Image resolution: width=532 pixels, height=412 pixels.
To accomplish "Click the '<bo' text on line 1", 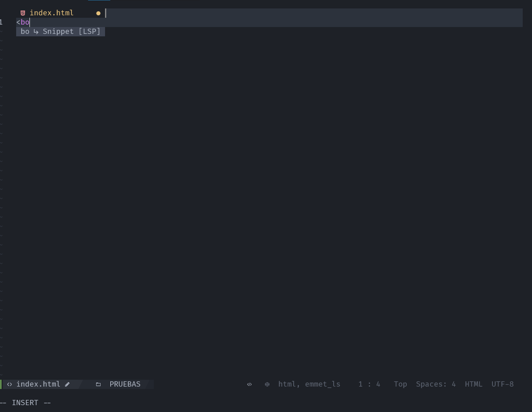I will tap(23, 22).
